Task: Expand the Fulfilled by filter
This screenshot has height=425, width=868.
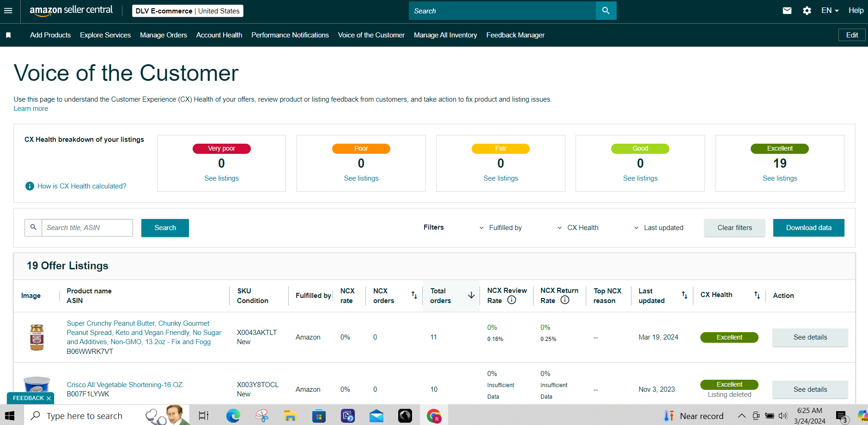Action: click(x=500, y=228)
